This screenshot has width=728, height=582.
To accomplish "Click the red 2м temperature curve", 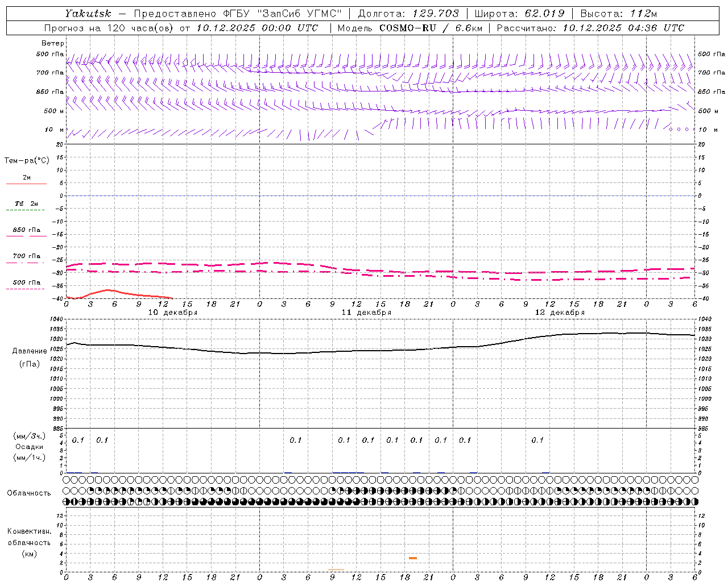I will tap(119, 294).
